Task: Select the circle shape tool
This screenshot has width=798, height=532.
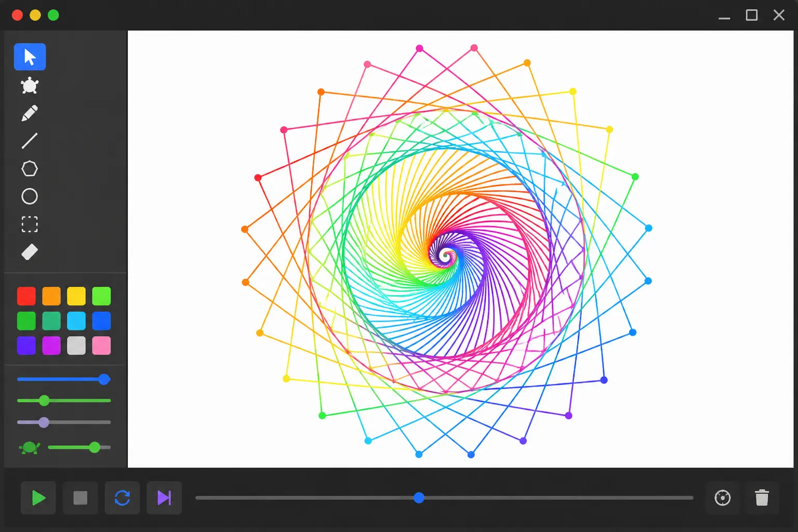Action: point(30,196)
